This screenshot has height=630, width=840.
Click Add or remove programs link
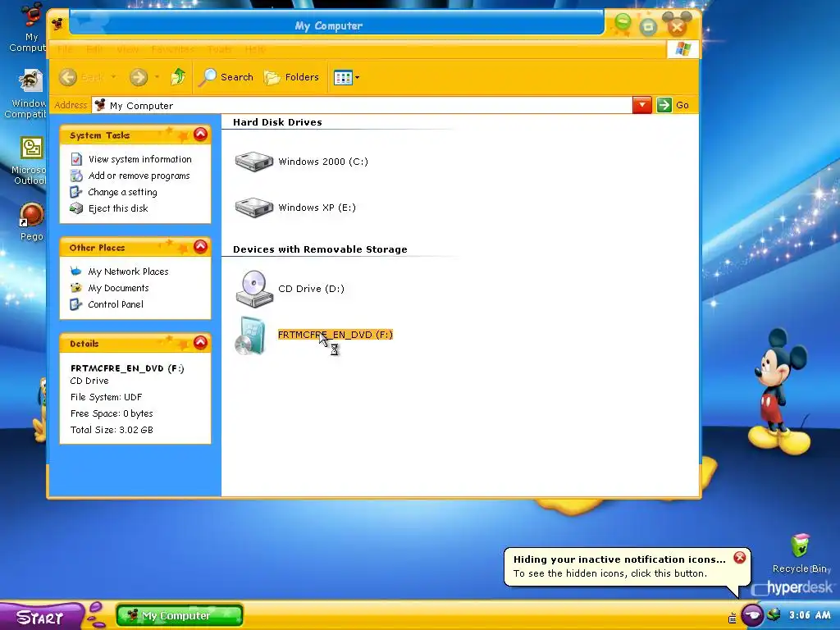pyautogui.click(x=139, y=176)
